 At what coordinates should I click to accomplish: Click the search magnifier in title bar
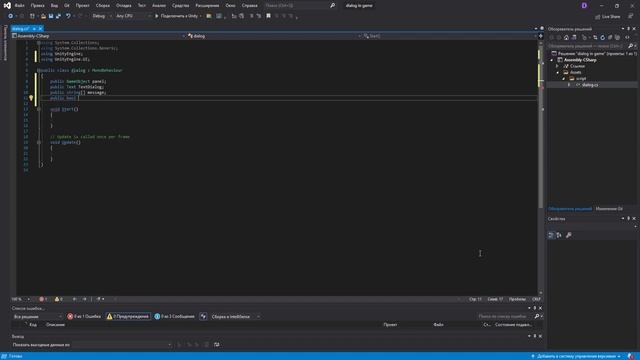pyautogui.click(x=332, y=6)
